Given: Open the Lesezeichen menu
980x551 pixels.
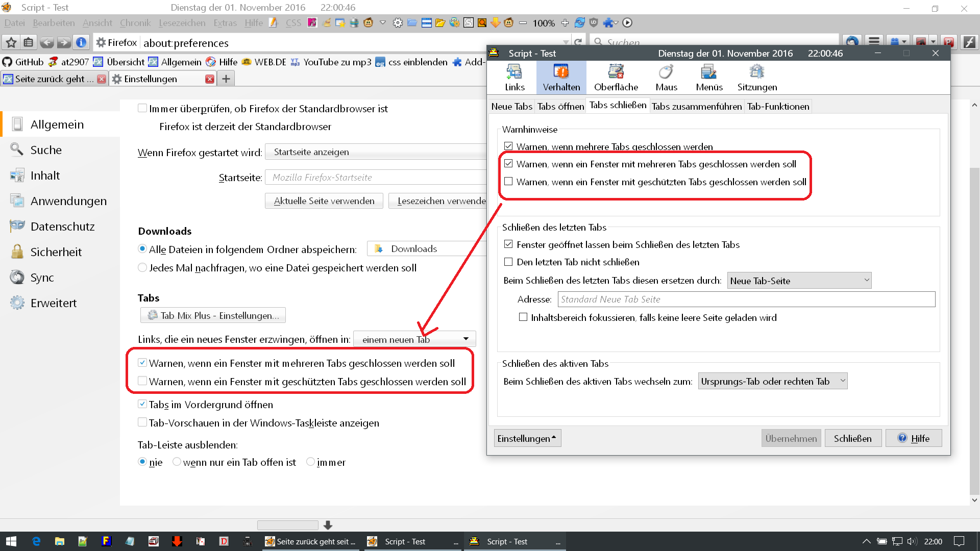Looking at the screenshot, I should (182, 22).
